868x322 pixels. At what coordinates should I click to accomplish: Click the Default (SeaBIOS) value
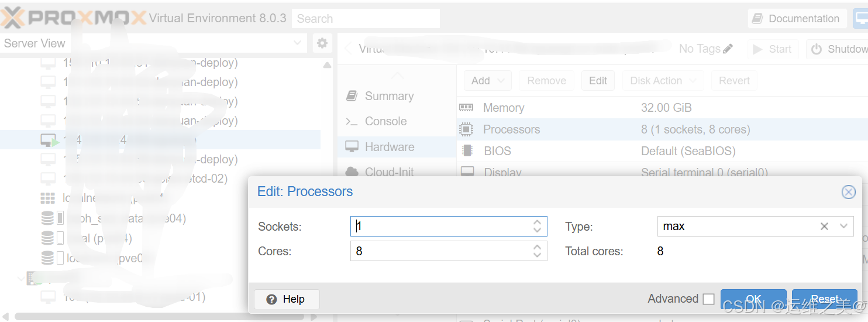[688, 151]
